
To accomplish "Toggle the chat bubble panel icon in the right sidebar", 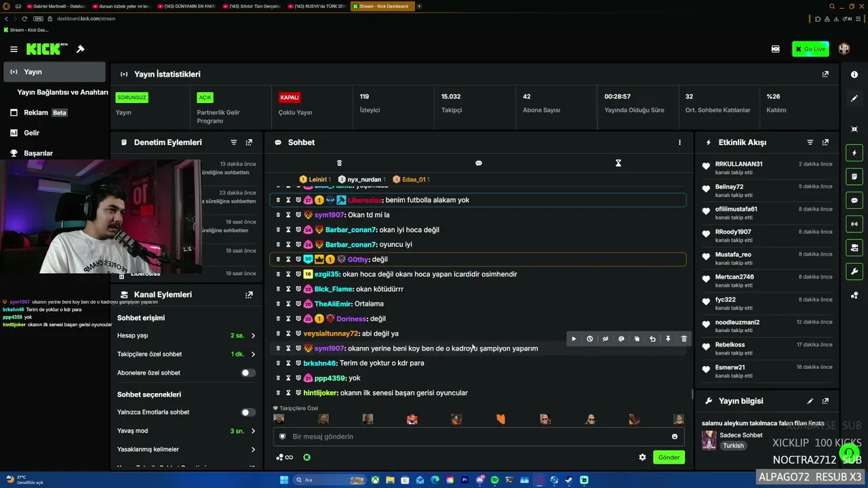I will [x=854, y=201].
